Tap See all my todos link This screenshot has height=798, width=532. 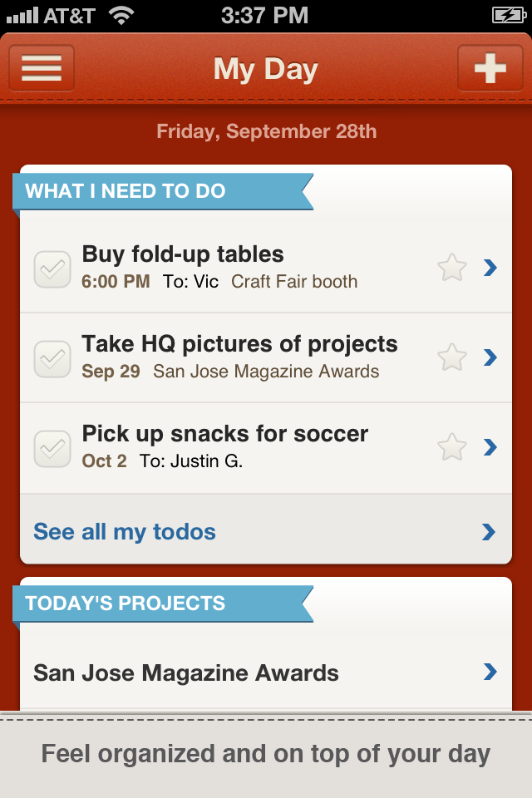tap(125, 532)
